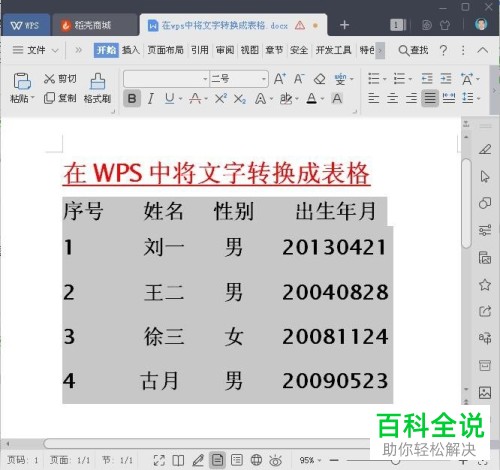This screenshot has height=470, width=500.
Task: Switch to the 稻壳商城 tab
Action: click(x=95, y=25)
